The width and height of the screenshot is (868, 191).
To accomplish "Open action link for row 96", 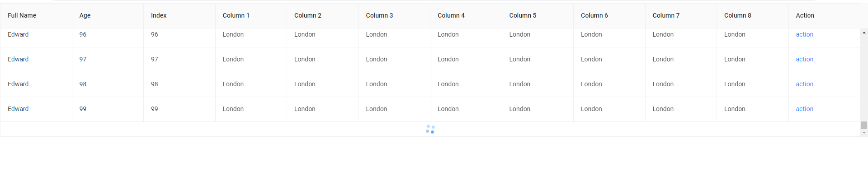I will [804, 34].
